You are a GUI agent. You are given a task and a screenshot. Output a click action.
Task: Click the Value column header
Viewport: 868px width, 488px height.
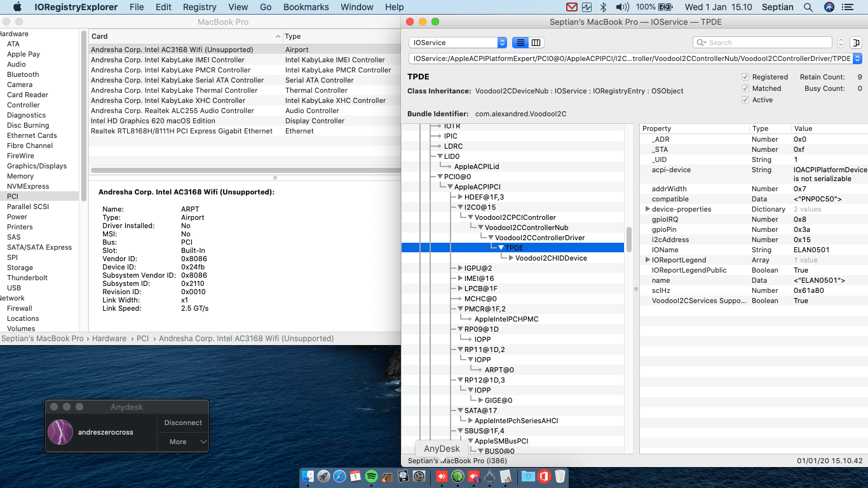pyautogui.click(x=829, y=128)
